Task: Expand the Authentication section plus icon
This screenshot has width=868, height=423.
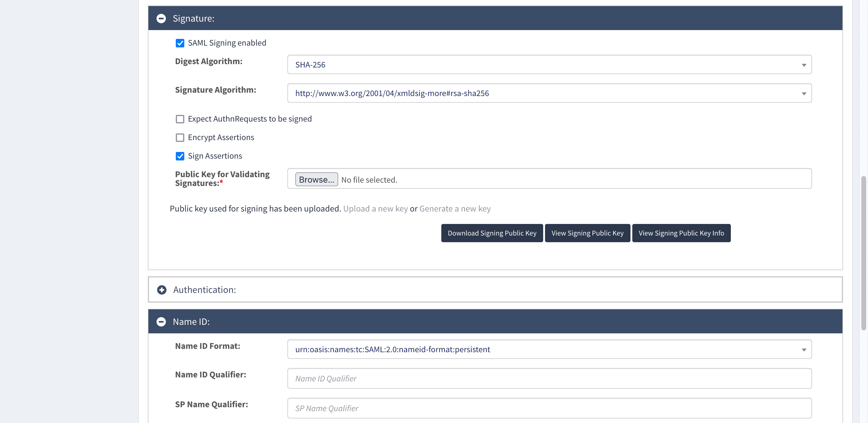Action: click(x=162, y=290)
